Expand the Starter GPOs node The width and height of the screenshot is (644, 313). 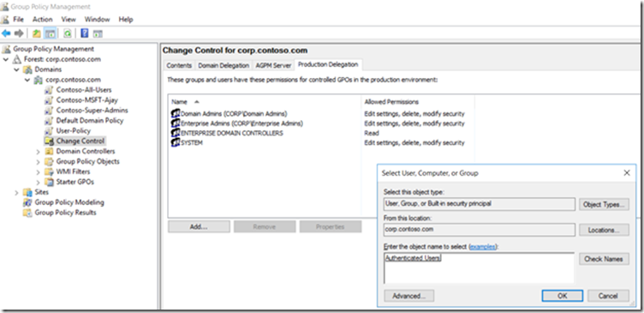click(38, 182)
